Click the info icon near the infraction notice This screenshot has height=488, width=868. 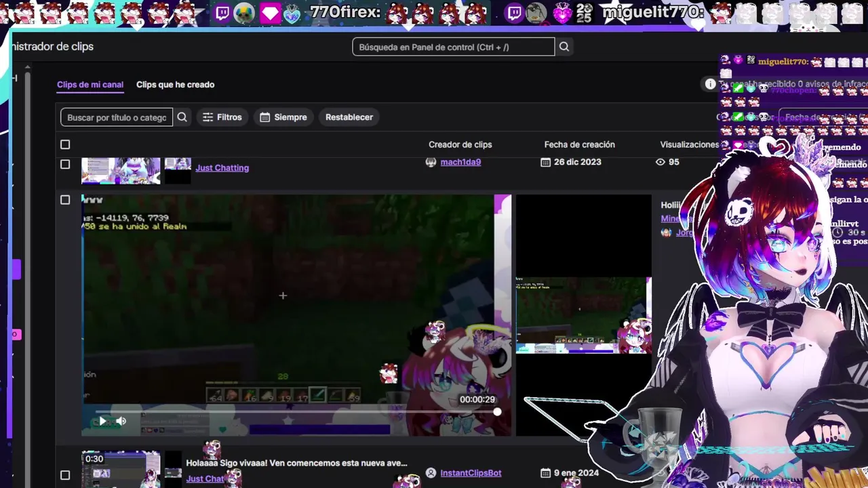click(710, 84)
